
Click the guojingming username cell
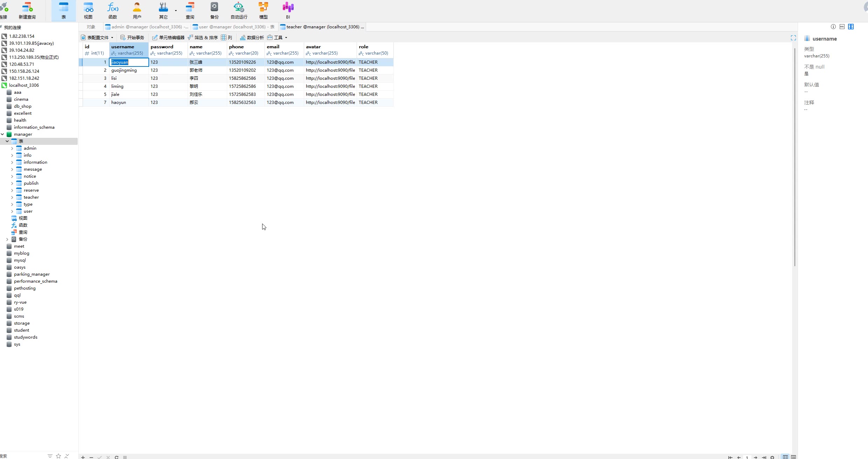coord(124,70)
